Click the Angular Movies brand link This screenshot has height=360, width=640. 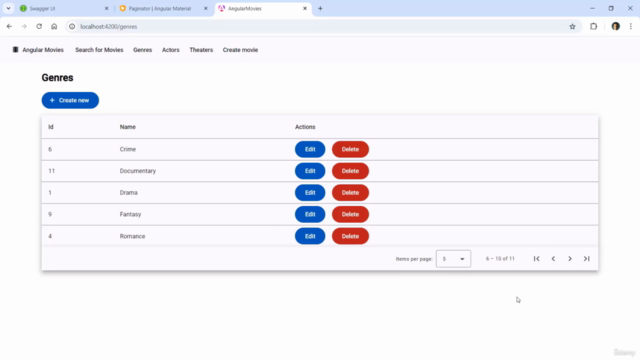click(x=43, y=50)
